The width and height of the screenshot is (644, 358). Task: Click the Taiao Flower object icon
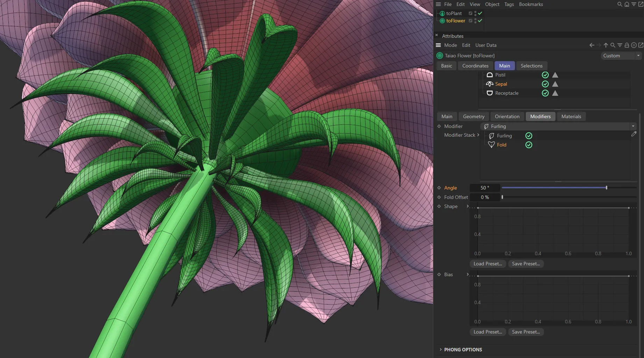tap(439, 55)
